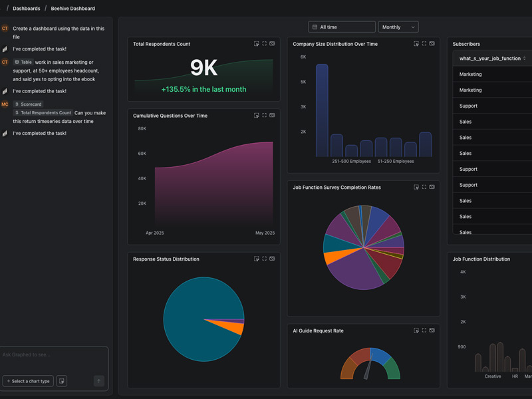This screenshot has height=399, width=532.
Task: Click May 2025 axis label
Action: [265, 233]
